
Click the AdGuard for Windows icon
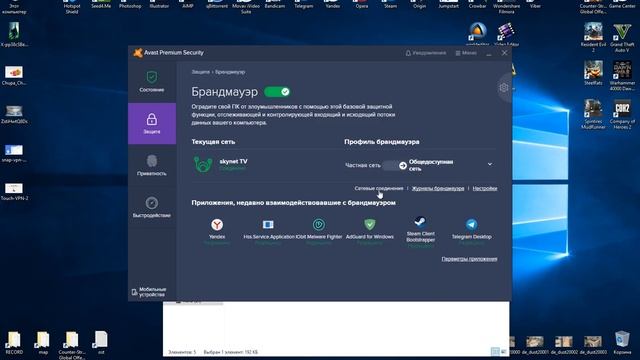370,224
